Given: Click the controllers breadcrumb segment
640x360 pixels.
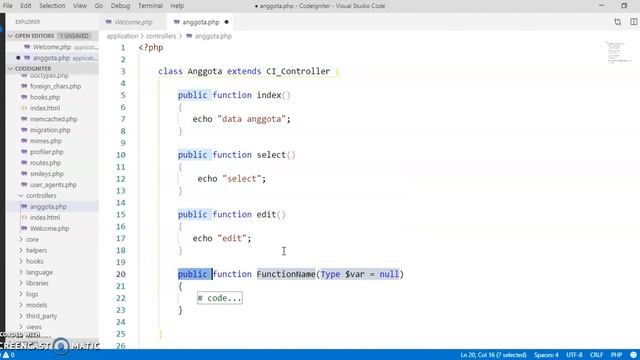Looking at the screenshot, I should 161,36.
